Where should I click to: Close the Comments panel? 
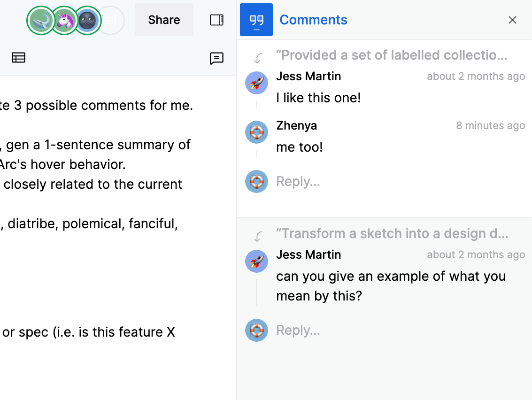pyautogui.click(x=512, y=20)
